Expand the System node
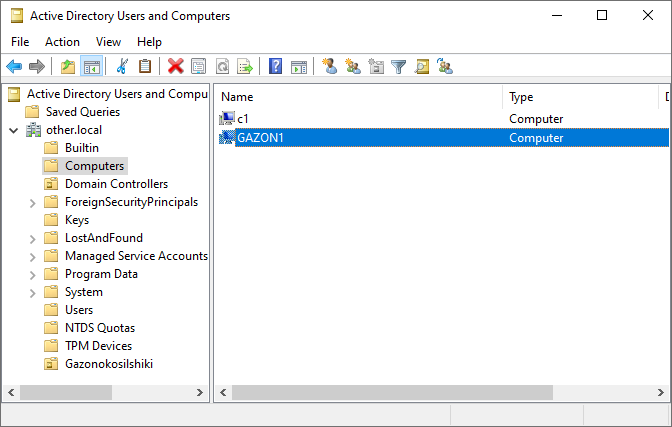The height and width of the screenshot is (427, 672). pos(33,293)
